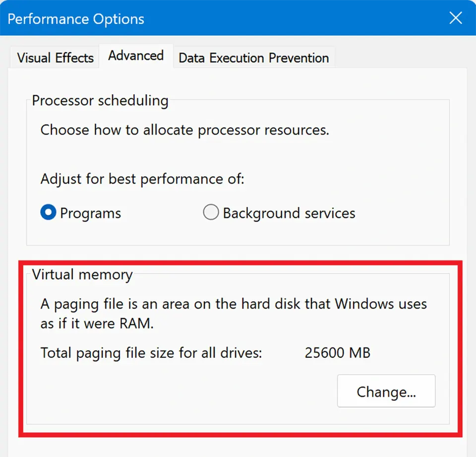Choose Programs for best performance
This screenshot has height=457, width=476.
coord(48,212)
